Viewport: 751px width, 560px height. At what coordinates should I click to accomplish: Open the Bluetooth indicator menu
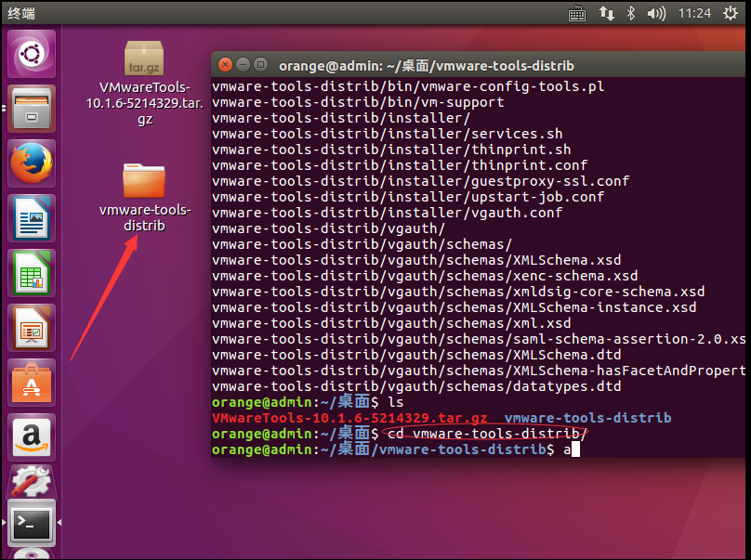631,13
